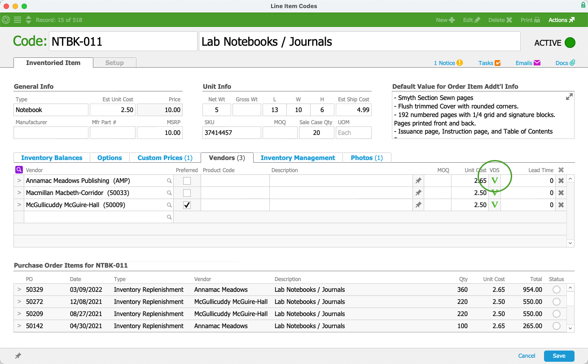Select the Inventoried Item tab
Image resolution: width=588 pixels, height=364 pixels.
pos(53,63)
